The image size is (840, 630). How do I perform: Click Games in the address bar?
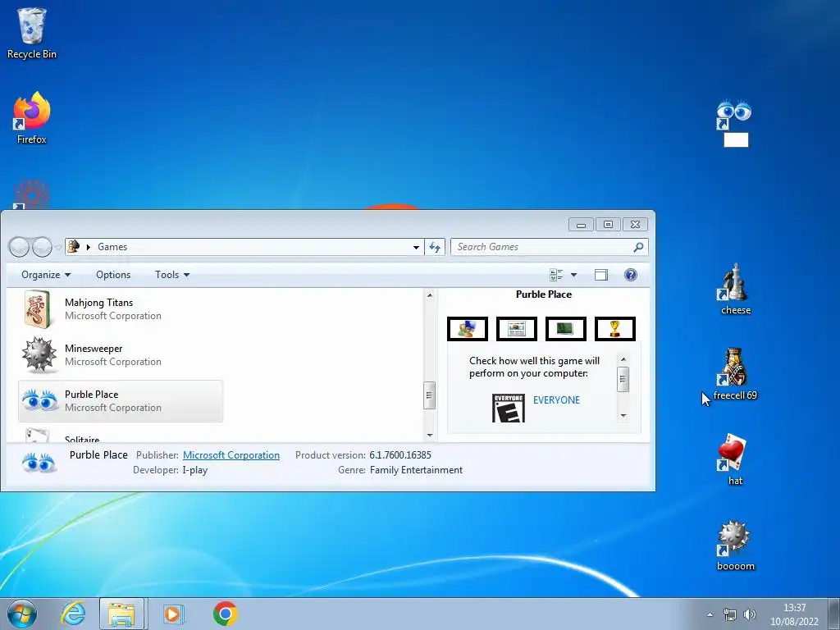(112, 247)
